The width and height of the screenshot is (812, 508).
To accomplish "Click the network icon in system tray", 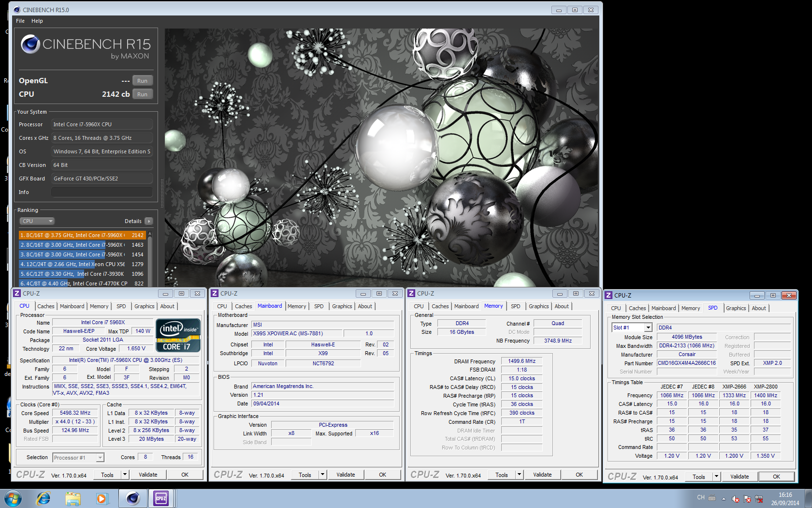I will pyautogui.click(x=759, y=499).
